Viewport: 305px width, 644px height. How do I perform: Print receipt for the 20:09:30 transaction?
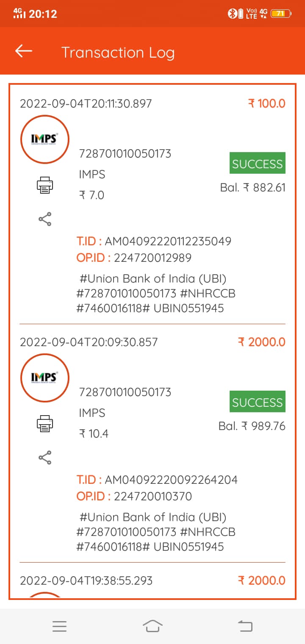pyautogui.click(x=44, y=424)
